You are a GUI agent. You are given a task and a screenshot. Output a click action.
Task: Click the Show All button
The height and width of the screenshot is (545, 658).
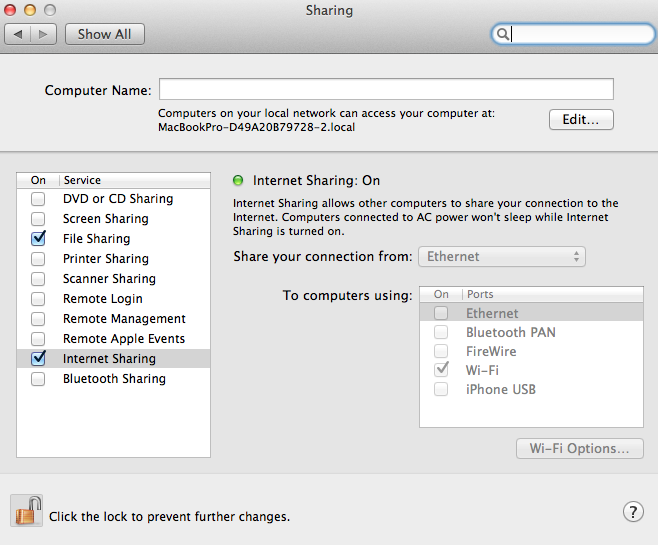coord(105,34)
